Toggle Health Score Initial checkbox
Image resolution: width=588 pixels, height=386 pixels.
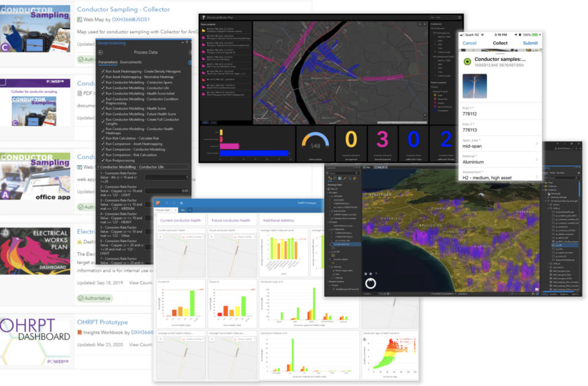click(x=103, y=94)
